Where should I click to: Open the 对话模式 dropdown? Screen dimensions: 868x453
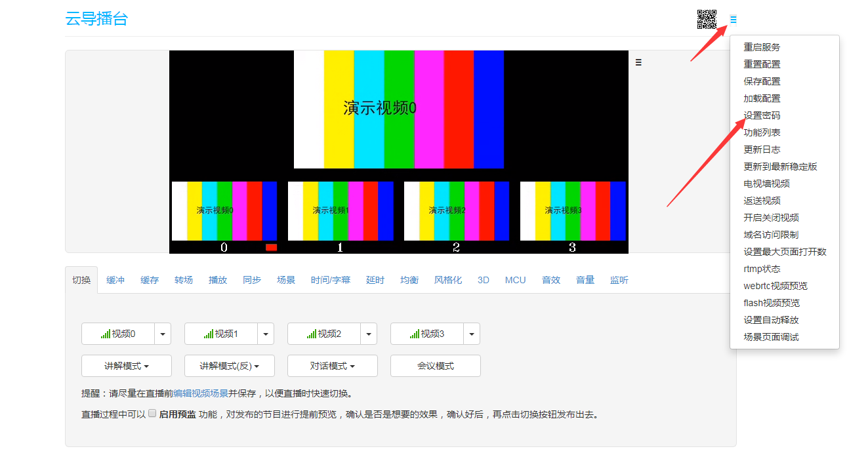(333, 366)
